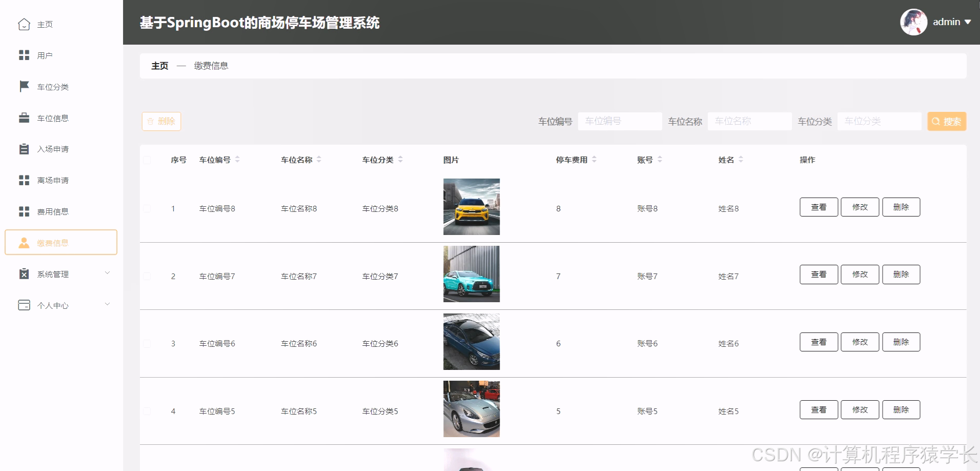Open 主页 in the sidebar
This screenshot has height=471, width=980.
point(45,25)
